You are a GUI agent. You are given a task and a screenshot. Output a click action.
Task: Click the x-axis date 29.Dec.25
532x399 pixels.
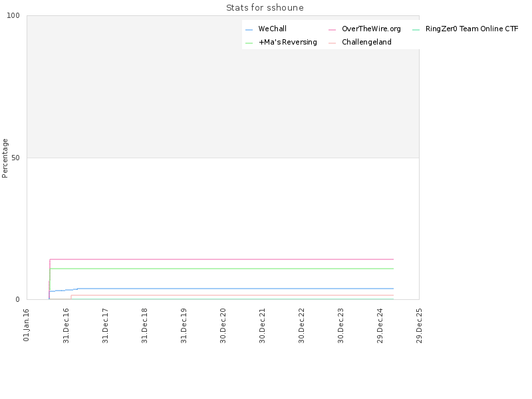tap(420, 325)
